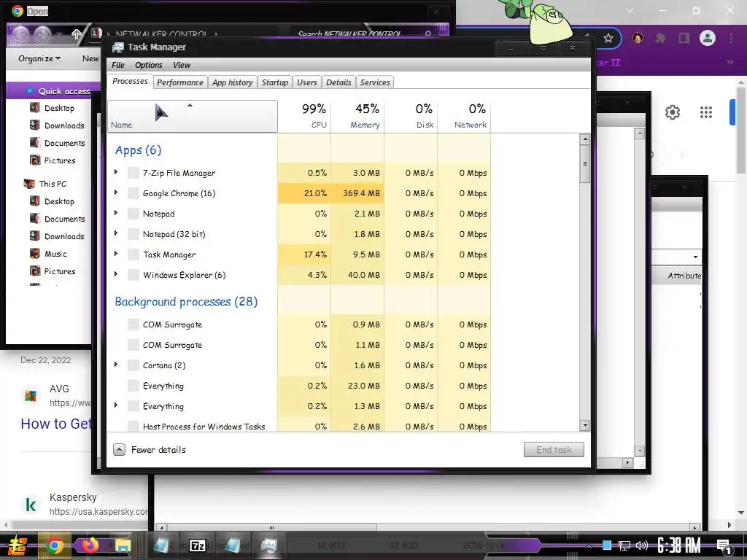Open the Organize dropdown in Open dialog
This screenshot has height=560, width=747.
coord(39,58)
